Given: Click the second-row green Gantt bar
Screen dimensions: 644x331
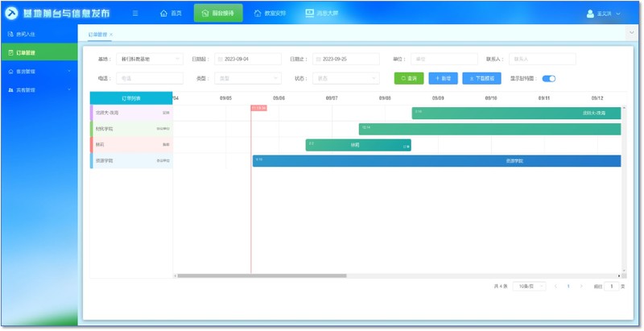Looking at the screenshot, I should pos(489,129).
